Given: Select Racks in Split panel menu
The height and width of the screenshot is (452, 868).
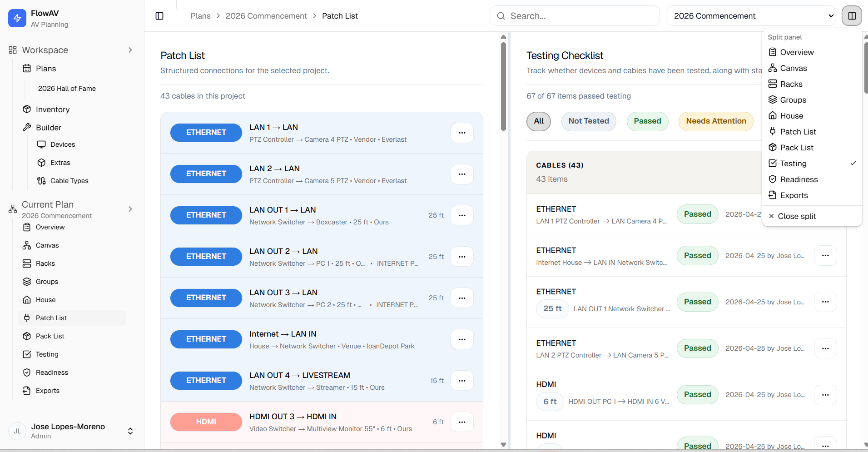Looking at the screenshot, I should click(x=812, y=84).
